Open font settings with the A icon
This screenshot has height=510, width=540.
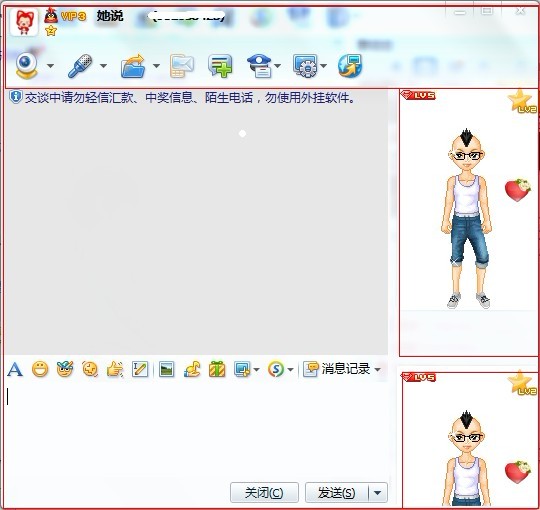coord(15,370)
